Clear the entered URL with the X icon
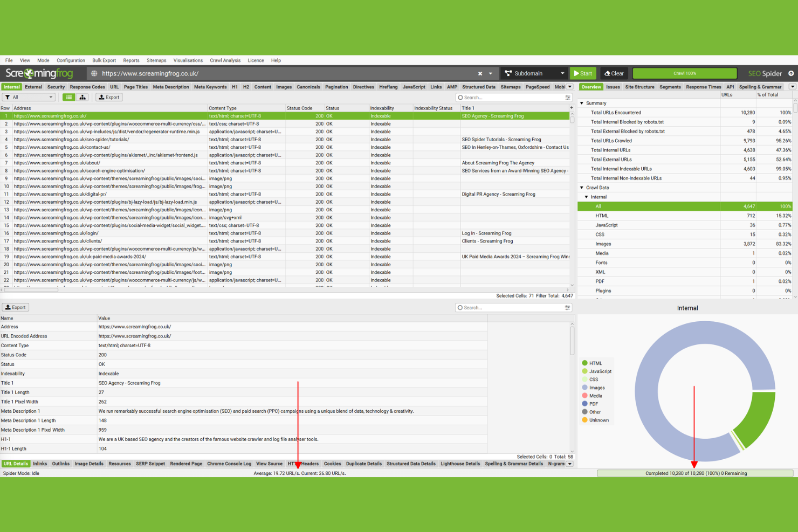This screenshot has height=532, width=798. (x=480, y=73)
